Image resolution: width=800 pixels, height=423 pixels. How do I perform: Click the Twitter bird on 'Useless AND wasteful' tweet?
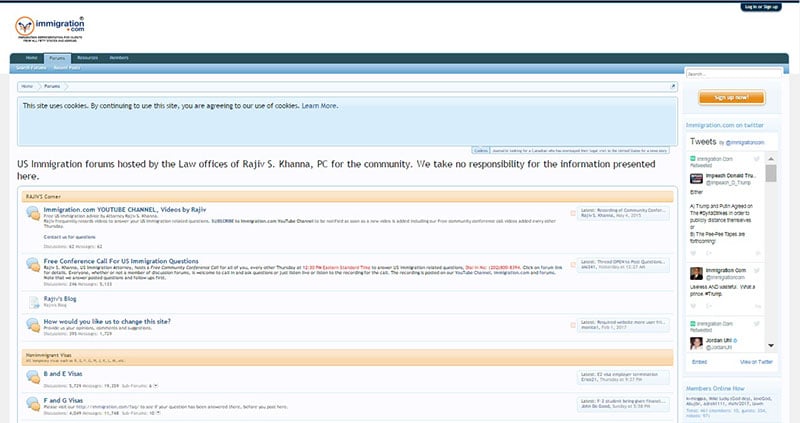tap(757, 270)
